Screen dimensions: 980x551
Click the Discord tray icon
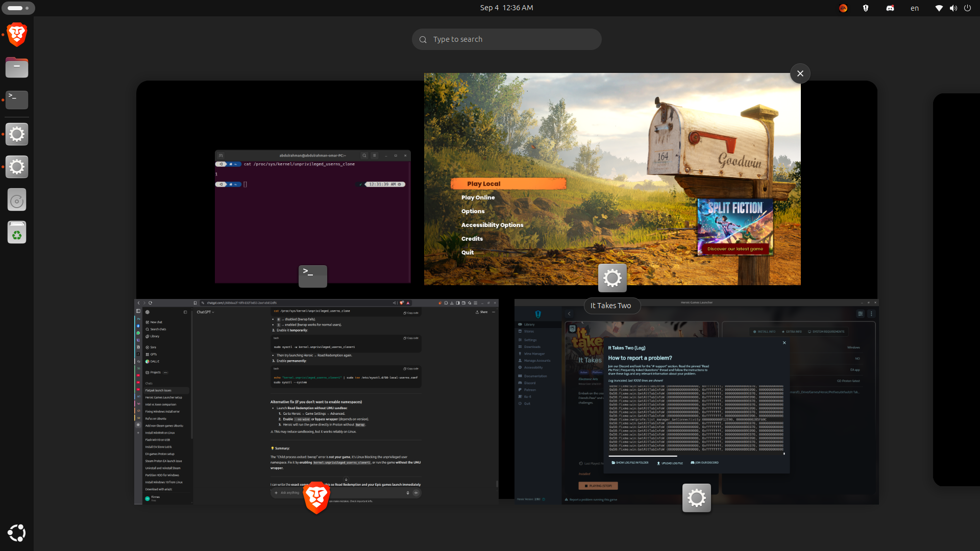pyautogui.click(x=890, y=8)
